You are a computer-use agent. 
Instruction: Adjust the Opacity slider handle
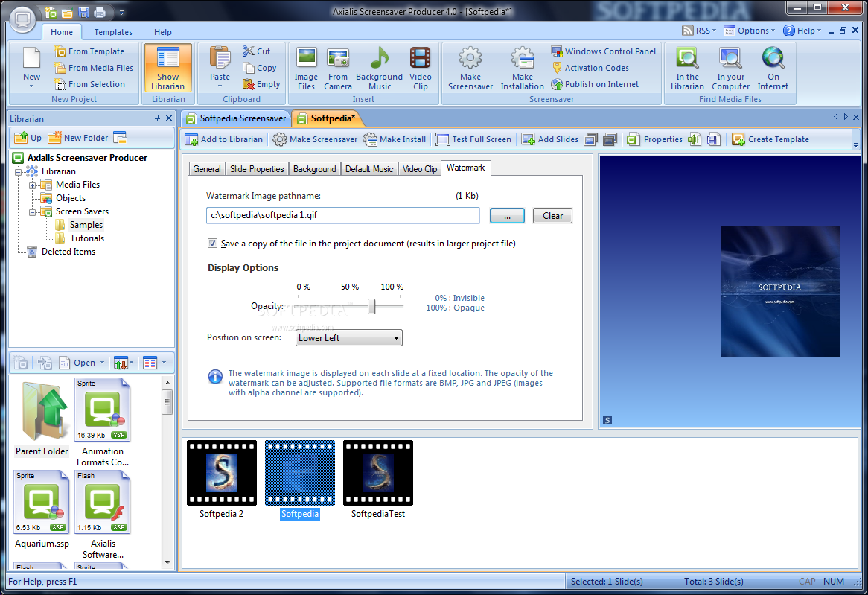pos(371,306)
